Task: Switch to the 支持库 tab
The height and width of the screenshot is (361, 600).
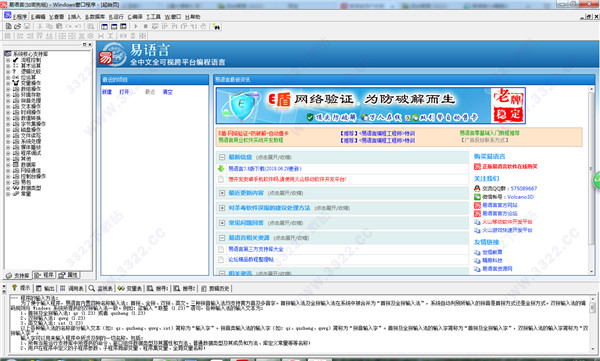Action: [x=18, y=275]
